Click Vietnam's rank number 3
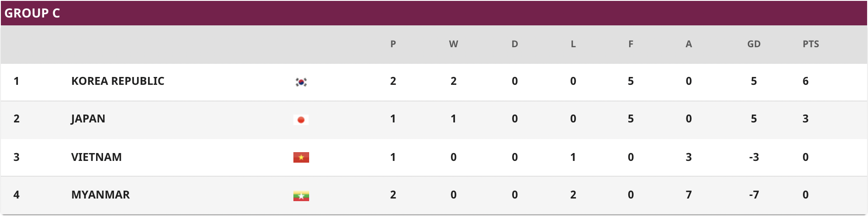The height and width of the screenshot is (216, 868). pos(17,157)
